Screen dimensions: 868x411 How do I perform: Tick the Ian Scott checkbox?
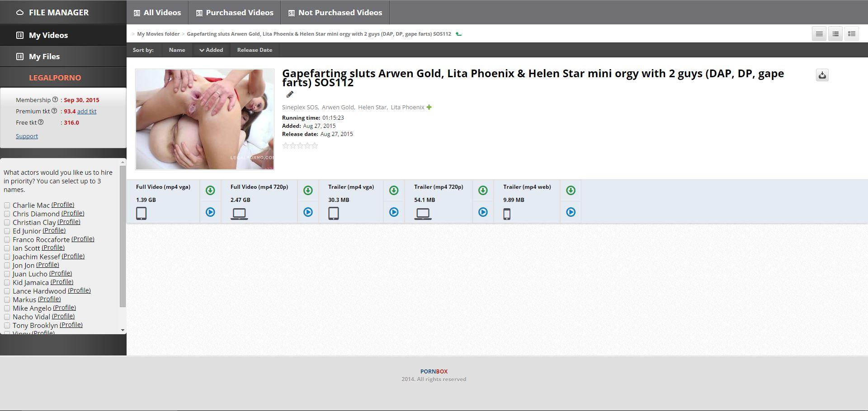7,248
